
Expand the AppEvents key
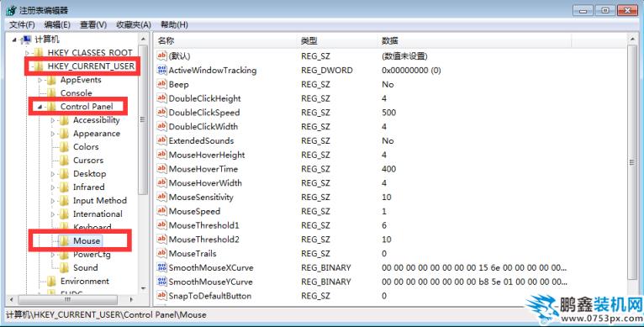40,80
